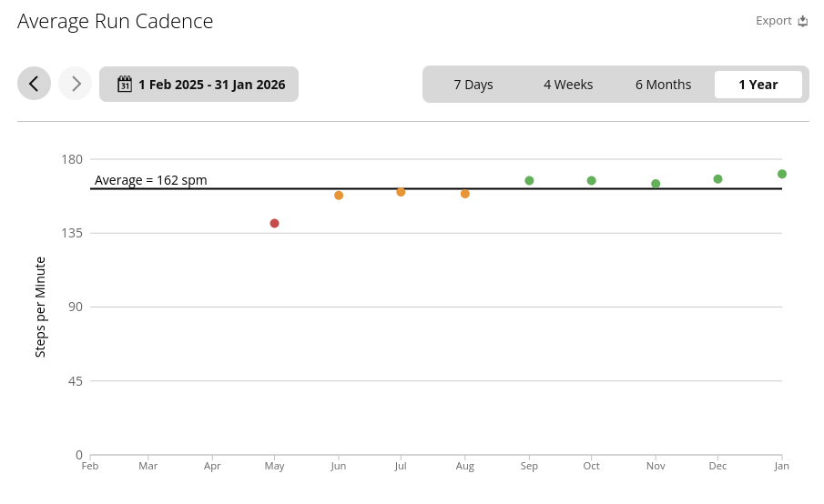Click the red May cadence data point
Viewport: 824px width, 504px height.
pos(274,224)
